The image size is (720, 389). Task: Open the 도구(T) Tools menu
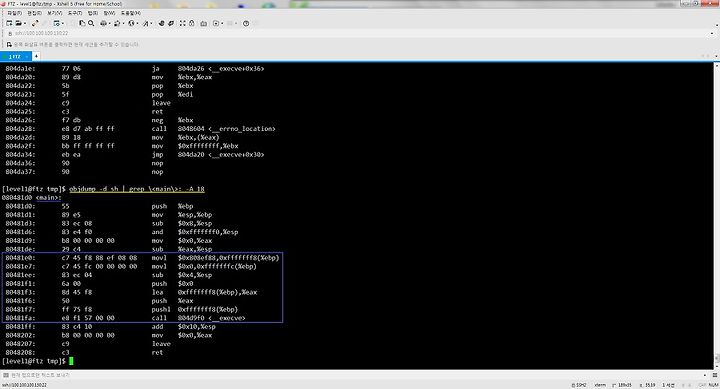click(x=75, y=13)
